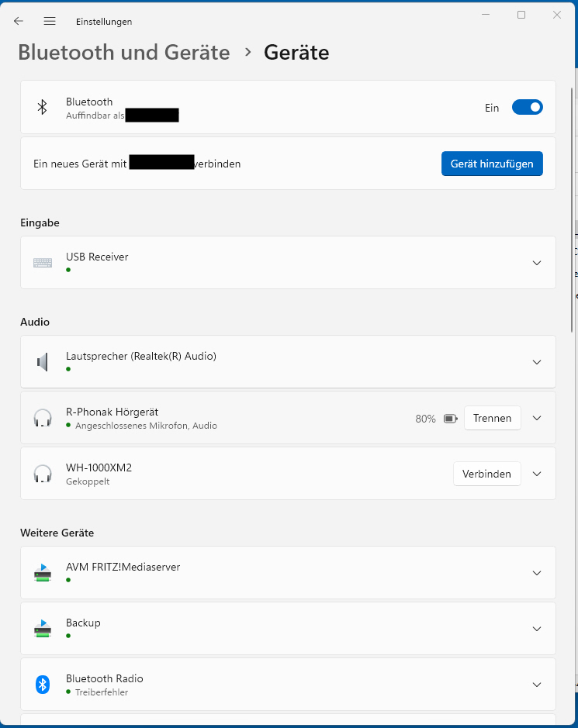Click the vertical scrollbar on the right
This screenshot has height=728, width=578.
click(573, 209)
